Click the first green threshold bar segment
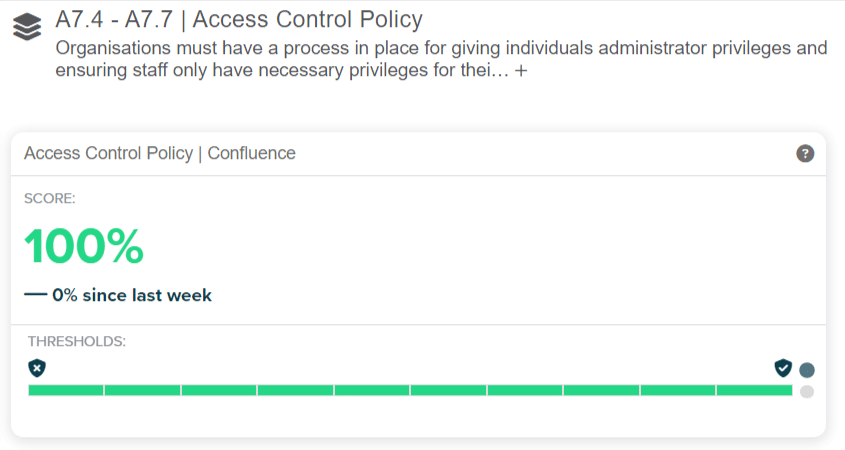Viewport: 845px width, 450px height. coord(66,390)
